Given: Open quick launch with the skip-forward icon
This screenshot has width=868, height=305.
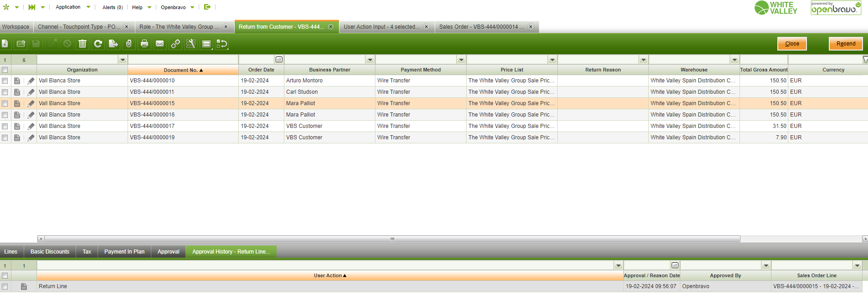Looking at the screenshot, I should [x=32, y=7].
